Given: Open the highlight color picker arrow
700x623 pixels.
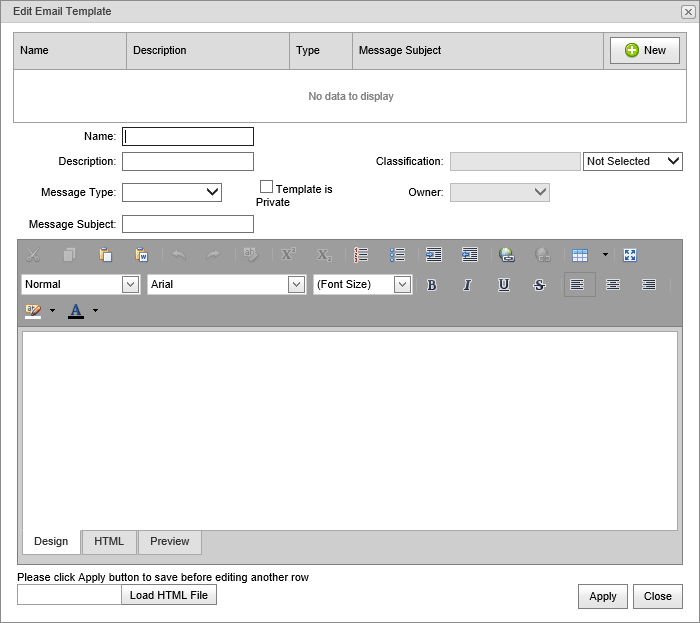Looking at the screenshot, I should coord(52,311).
